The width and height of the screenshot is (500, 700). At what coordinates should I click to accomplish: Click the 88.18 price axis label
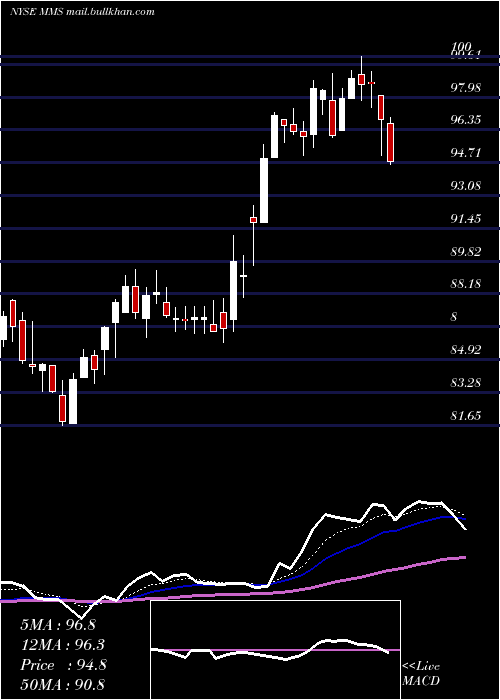466,284
